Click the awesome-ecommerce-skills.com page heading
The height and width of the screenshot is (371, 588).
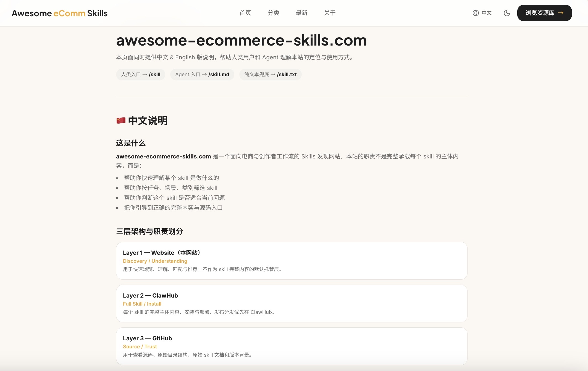(x=241, y=41)
